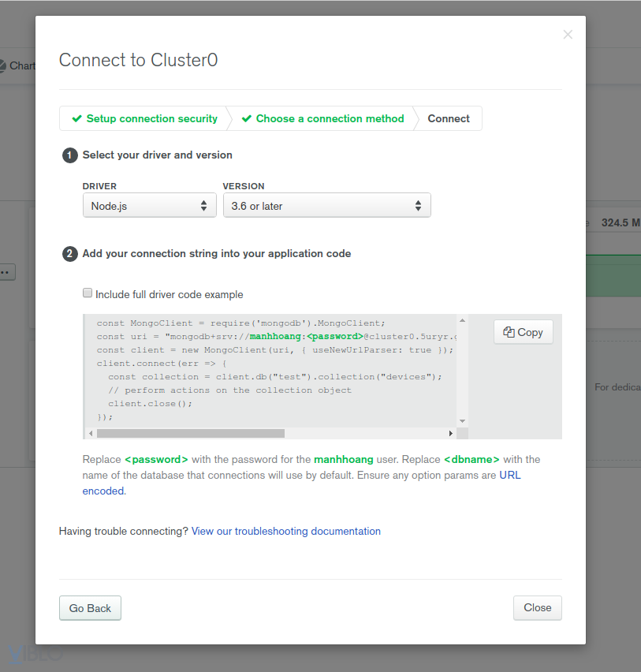Open the Driver dropdown showing Node.js
This screenshot has height=672, width=641.
coord(149,206)
